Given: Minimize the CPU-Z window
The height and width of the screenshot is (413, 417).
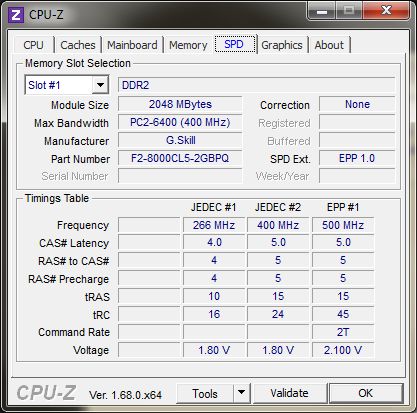Looking at the screenshot, I should [321, 11].
